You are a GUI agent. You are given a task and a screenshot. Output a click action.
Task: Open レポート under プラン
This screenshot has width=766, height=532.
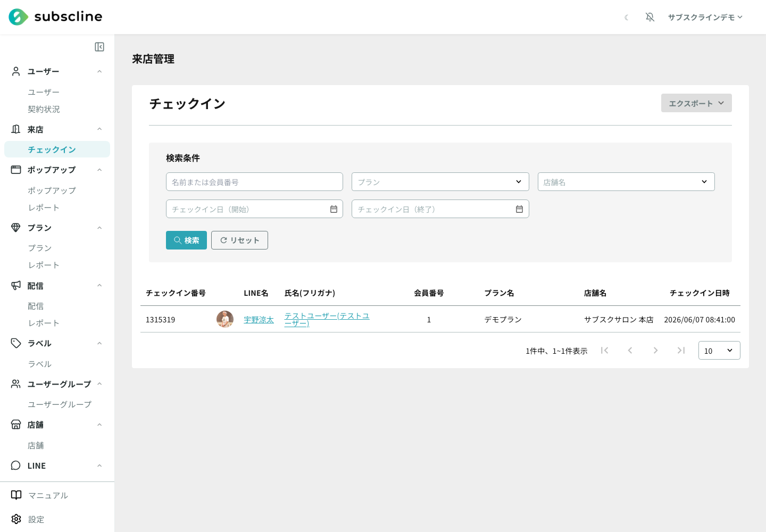pos(44,265)
